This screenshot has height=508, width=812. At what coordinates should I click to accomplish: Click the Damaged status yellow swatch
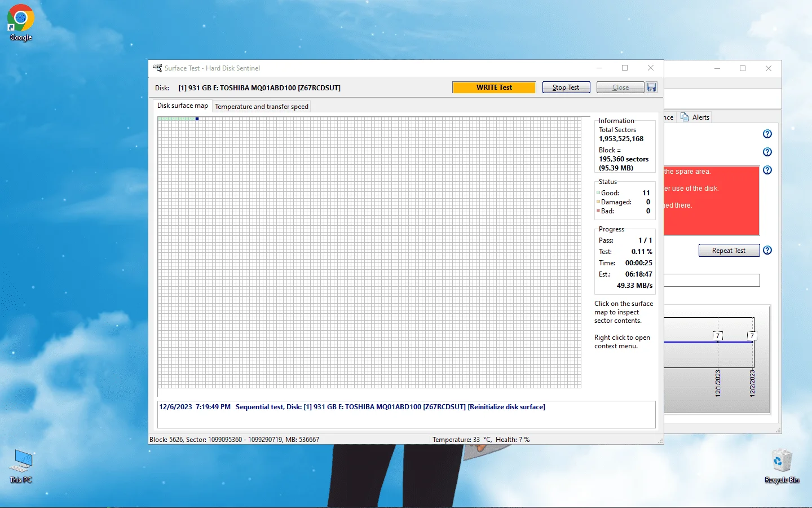point(598,202)
